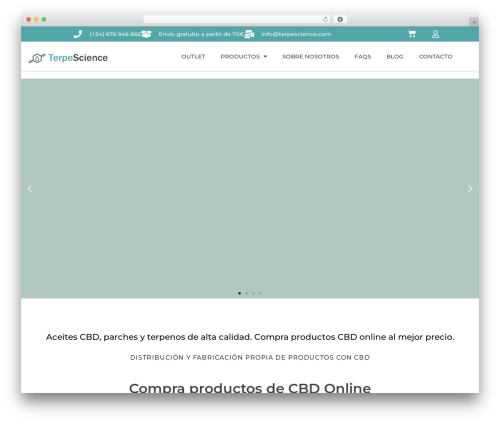The height and width of the screenshot is (423, 500).
Task: Click 'Compra productos de CBD Online' heading
Action: pos(250,388)
